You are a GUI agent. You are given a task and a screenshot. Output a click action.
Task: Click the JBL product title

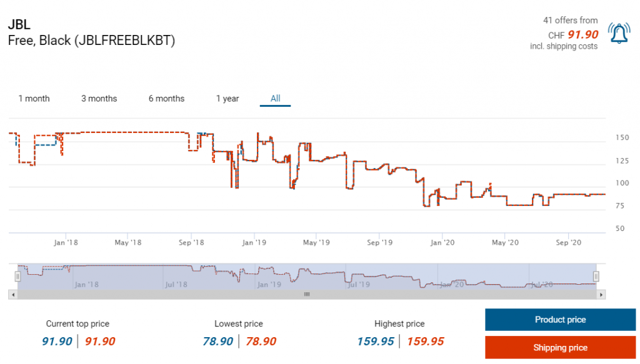coord(19,26)
